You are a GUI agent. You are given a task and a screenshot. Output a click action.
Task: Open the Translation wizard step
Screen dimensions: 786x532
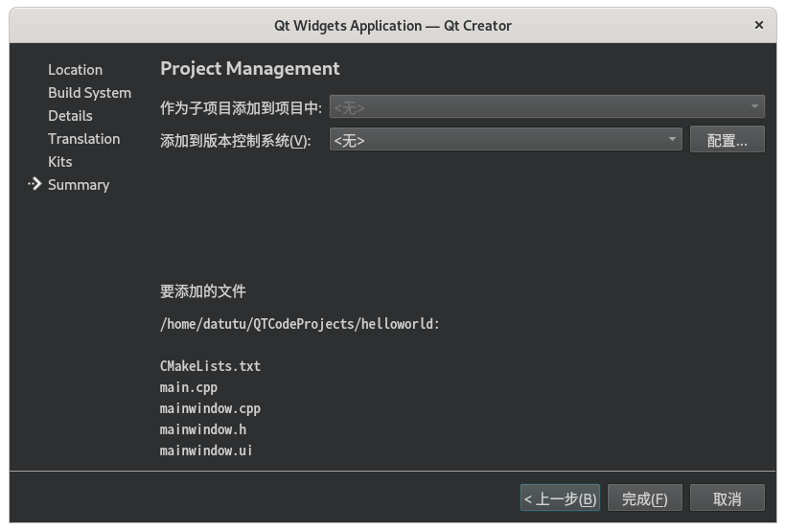point(84,139)
